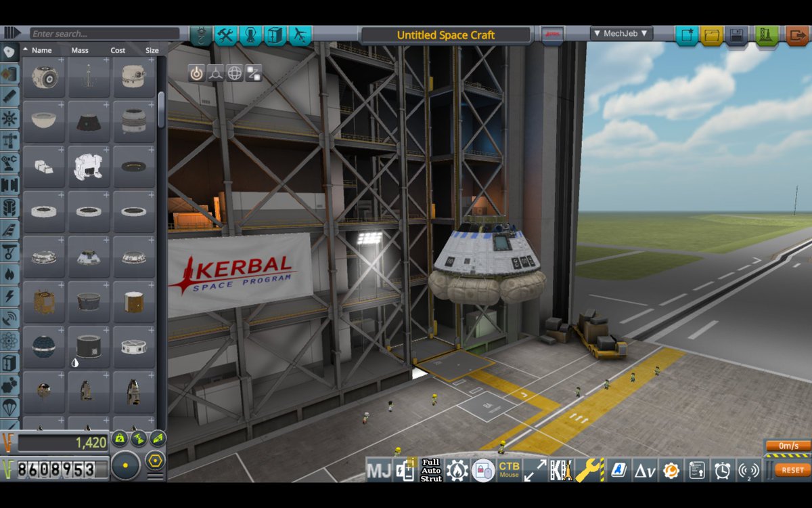Viewport: 812px width, 508px height.
Task: Click the Untitled Space Craft name field
Action: [446, 35]
